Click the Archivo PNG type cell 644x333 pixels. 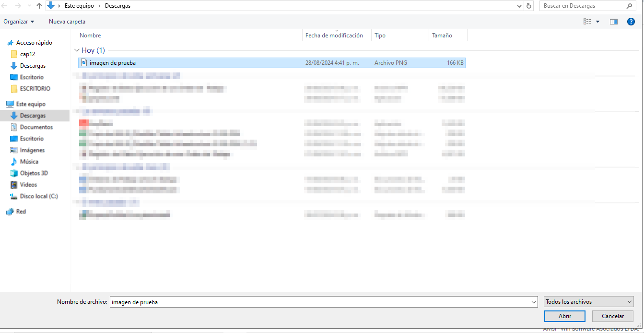pyautogui.click(x=391, y=63)
